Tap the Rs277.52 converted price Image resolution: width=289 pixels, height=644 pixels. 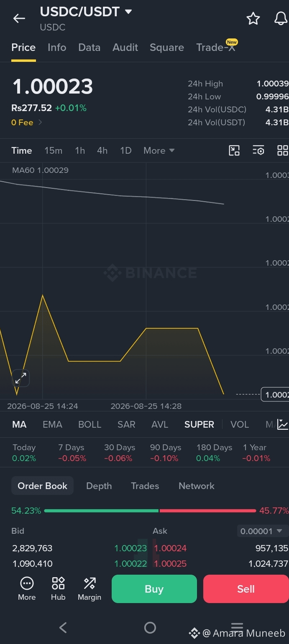pos(32,108)
